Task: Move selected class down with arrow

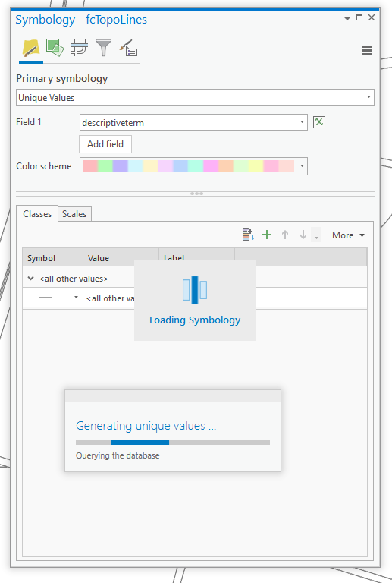Action: tap(303, 235)
